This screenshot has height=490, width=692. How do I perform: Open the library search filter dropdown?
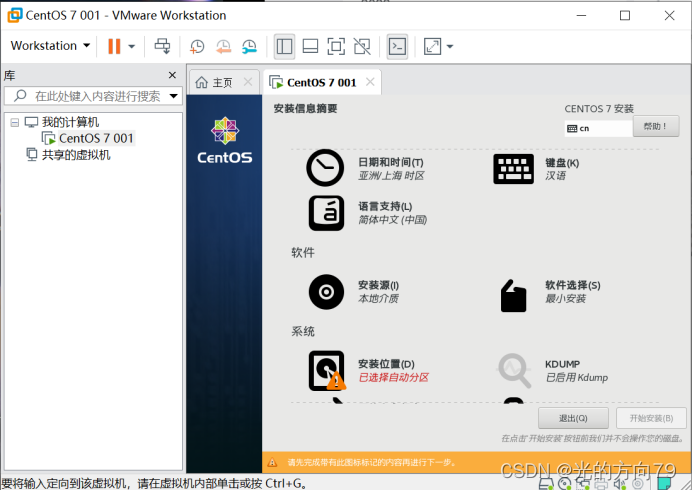[x=174, y=96]
